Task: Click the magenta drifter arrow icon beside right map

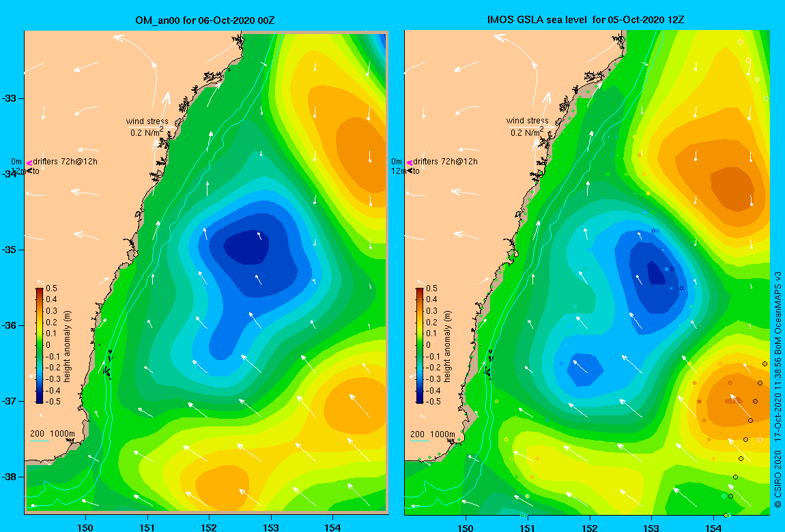Action: point(409,162)
